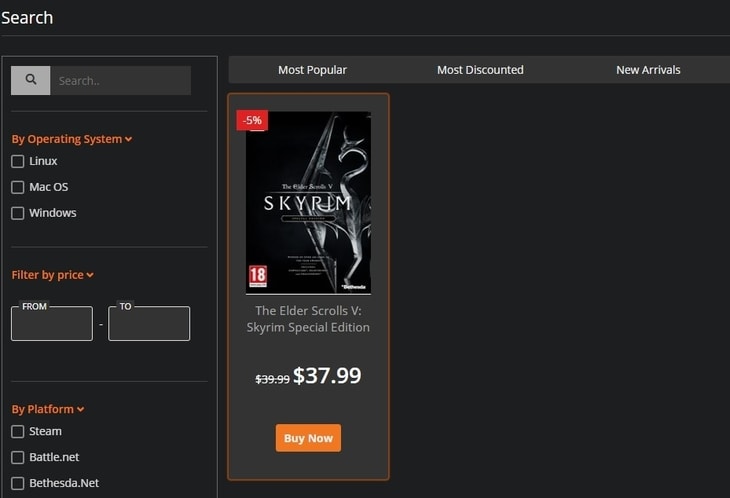Click the $37.99 sale price
The width and height of the screenshot is (730, 498).
(x=327, y=376)
